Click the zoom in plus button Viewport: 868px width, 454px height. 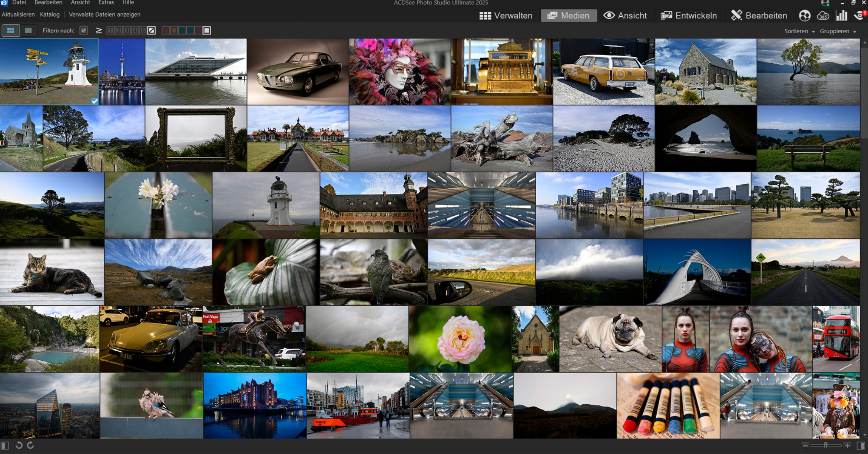tap(847, 445)
